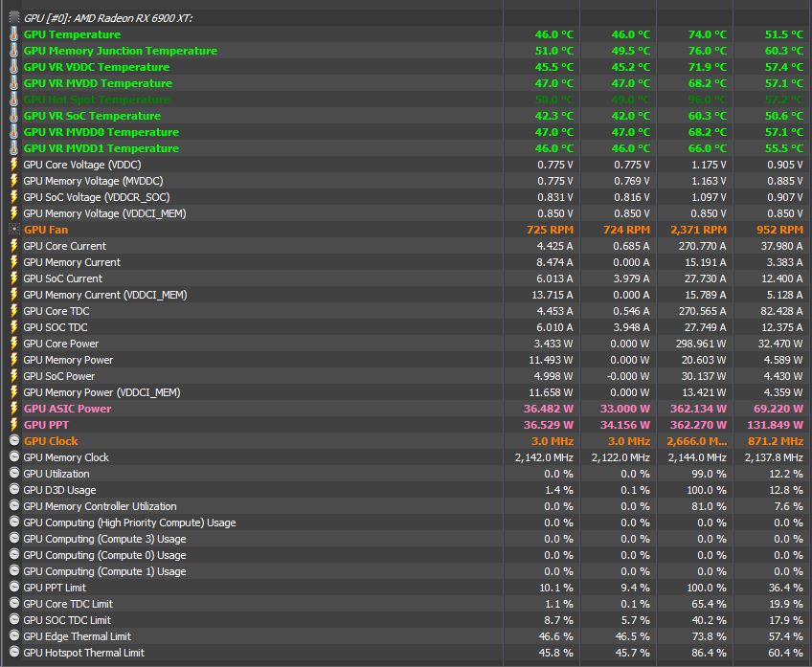Viewport: 812px width, 667px height.
Task: Click the fan icon next to GPU Fan
Action: [14, 230]
